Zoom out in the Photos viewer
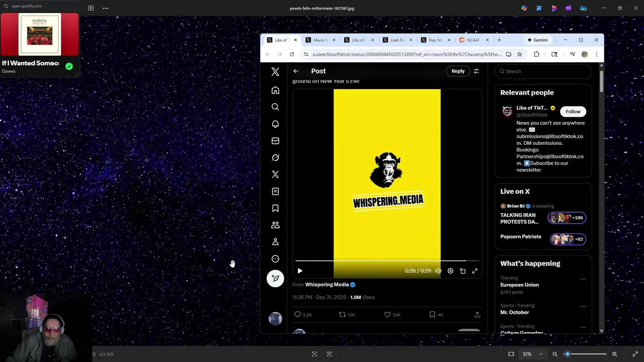Screen dimensions: 644x362 [555, 354]
